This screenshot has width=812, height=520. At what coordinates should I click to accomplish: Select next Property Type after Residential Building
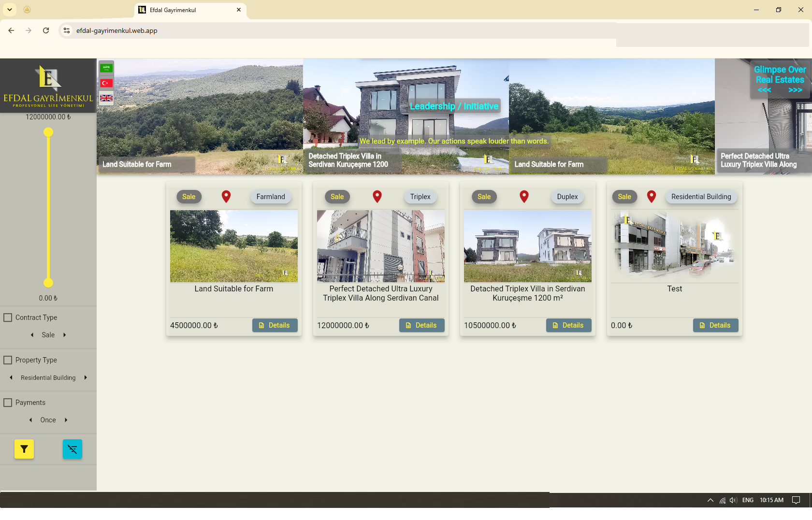(x=86, y=377)
